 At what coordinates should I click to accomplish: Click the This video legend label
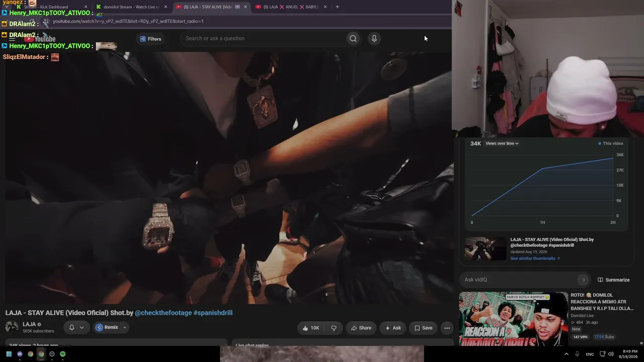tap(610, 143)
